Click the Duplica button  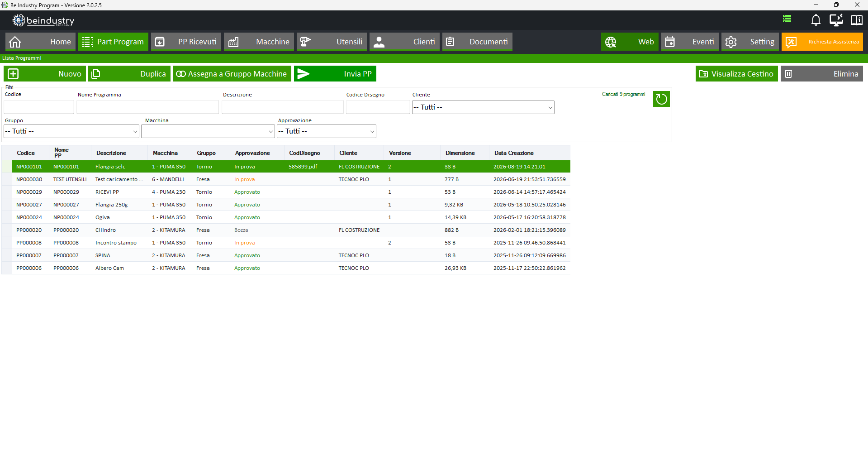pos(129,74)
